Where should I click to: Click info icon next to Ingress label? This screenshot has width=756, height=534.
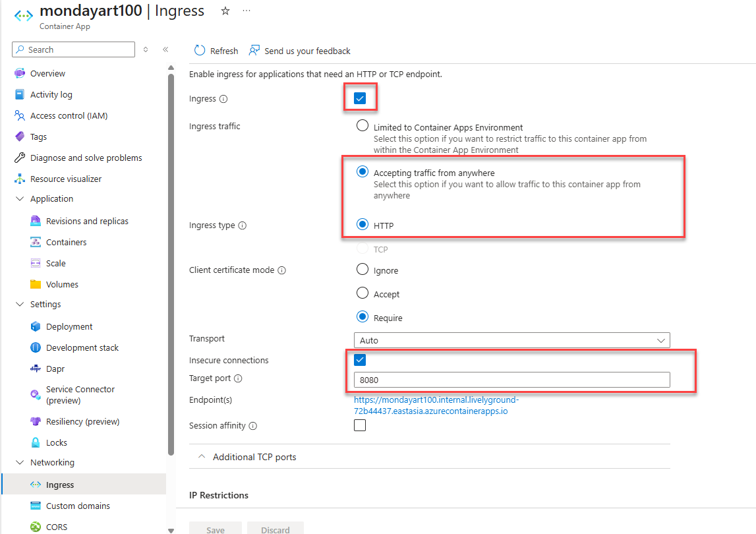tap(223, 99)
